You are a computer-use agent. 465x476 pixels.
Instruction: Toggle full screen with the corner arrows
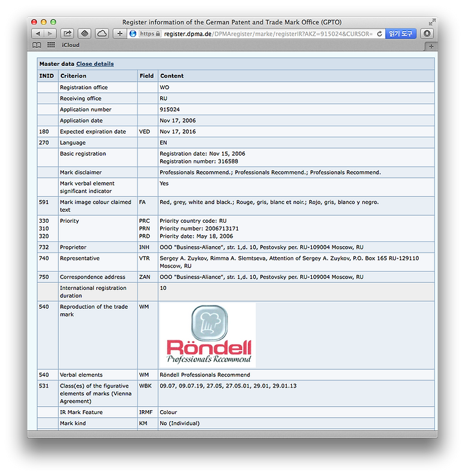432,22
